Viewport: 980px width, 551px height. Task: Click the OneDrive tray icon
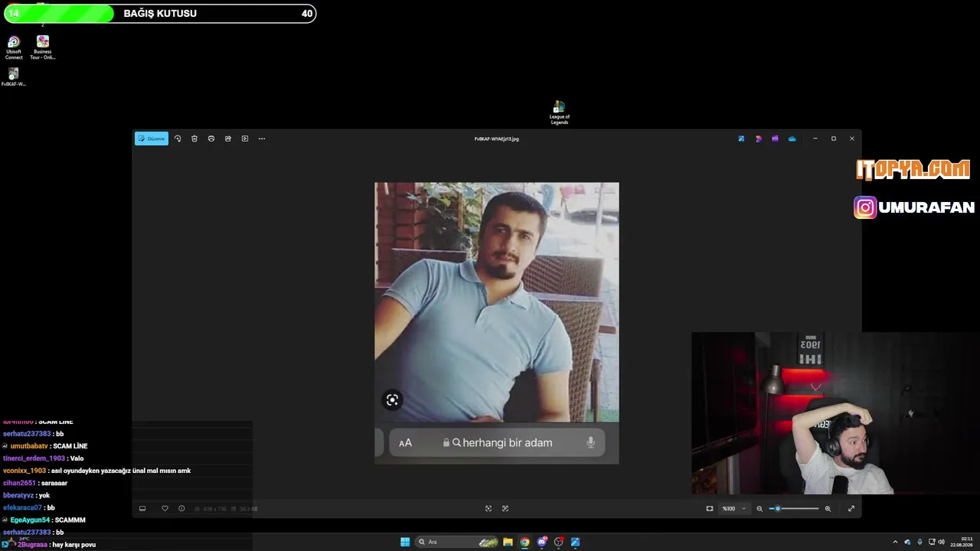point(907,542)
